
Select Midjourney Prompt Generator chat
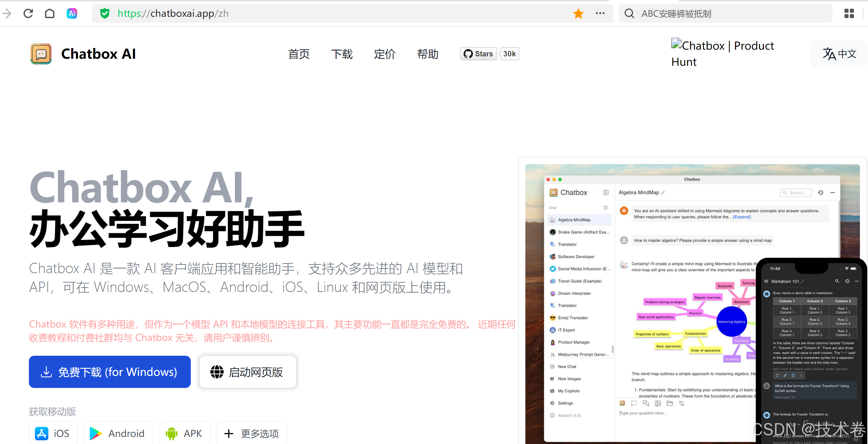579,354
